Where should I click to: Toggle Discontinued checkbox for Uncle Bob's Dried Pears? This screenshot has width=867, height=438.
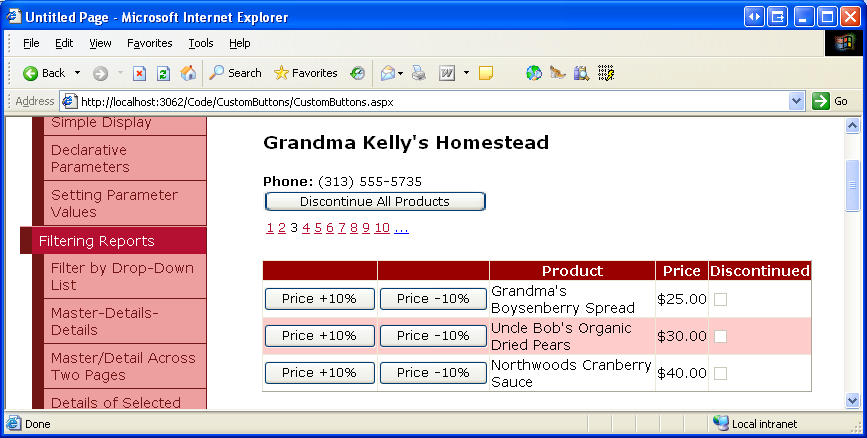pos(720,336)
